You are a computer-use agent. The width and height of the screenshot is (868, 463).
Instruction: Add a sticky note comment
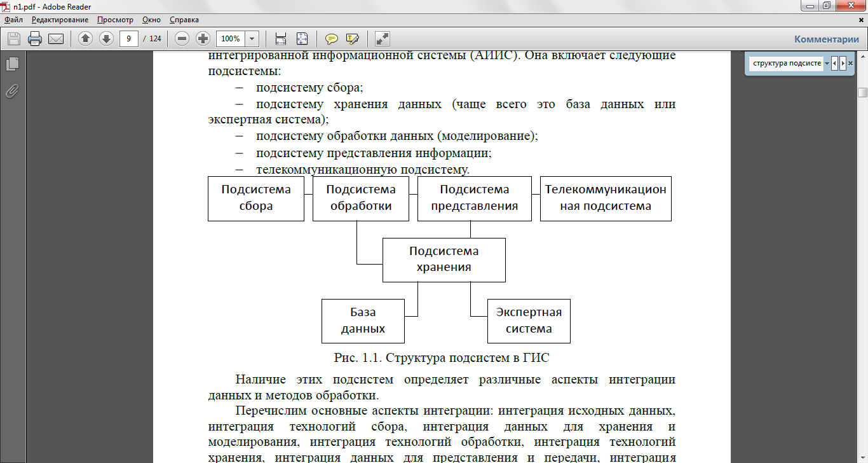coord(332,39)
